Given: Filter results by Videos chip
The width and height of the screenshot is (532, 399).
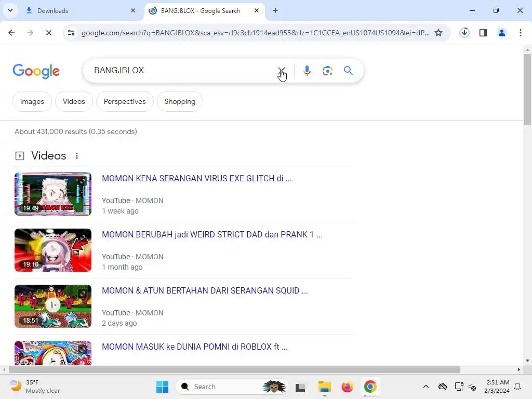Looking at the screenshot, I should (74, 101).
